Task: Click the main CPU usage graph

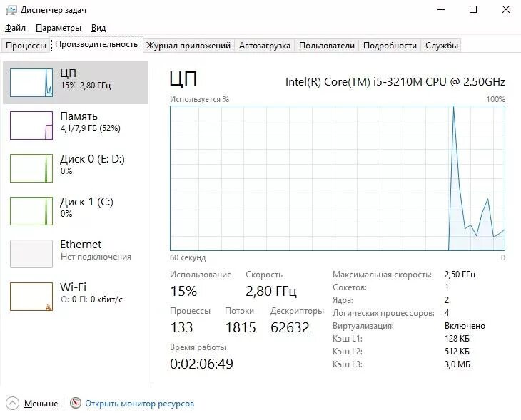Action: [338, 178]
